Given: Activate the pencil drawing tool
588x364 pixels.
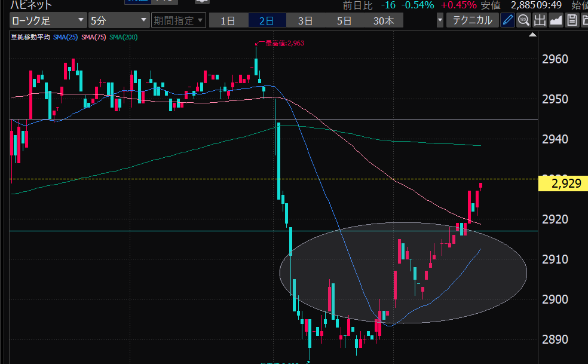Looking at the screenshot, I should coord(507,20).
